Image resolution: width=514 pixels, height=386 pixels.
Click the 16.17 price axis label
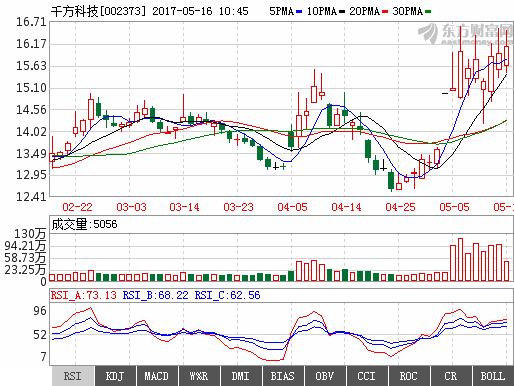click(31, 44)
